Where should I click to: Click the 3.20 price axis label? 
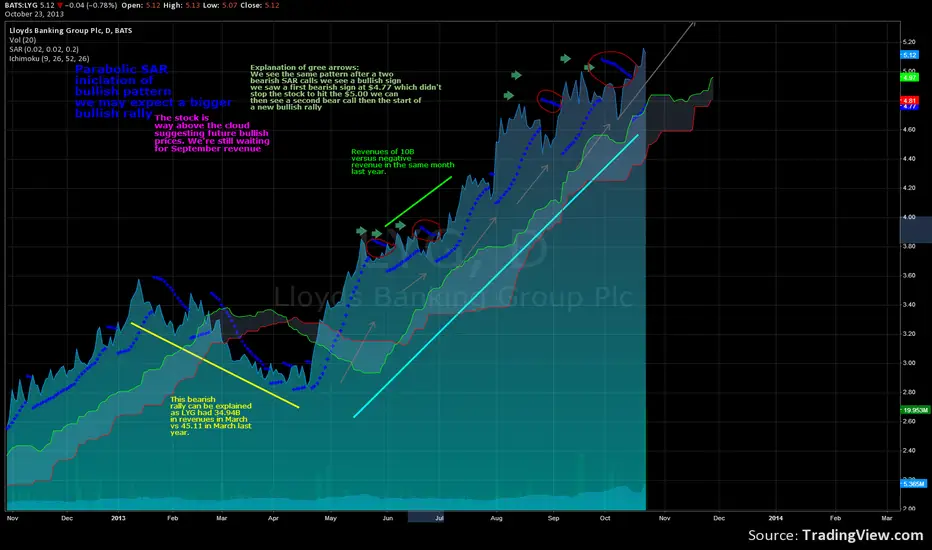tap(909, 334)
